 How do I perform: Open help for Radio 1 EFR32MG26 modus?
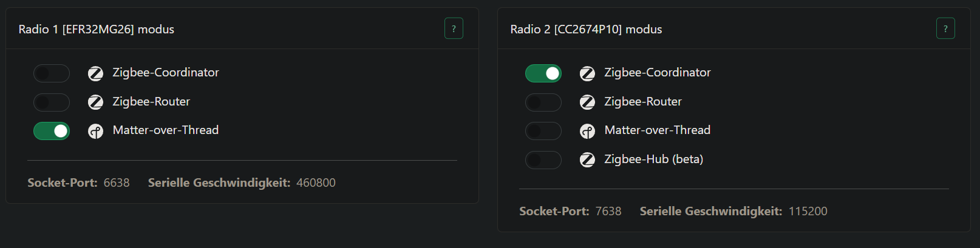[454, 28]
